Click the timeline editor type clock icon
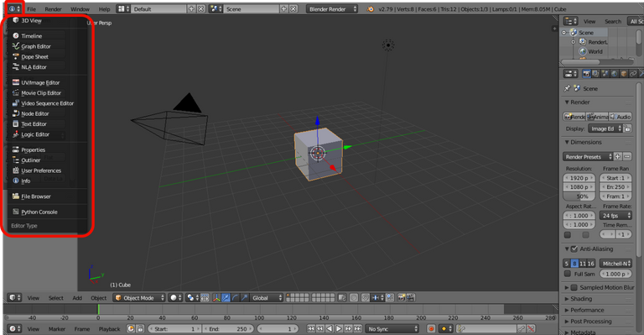The height and width of the screenshot is (335, 644). [x=14, y=329]
